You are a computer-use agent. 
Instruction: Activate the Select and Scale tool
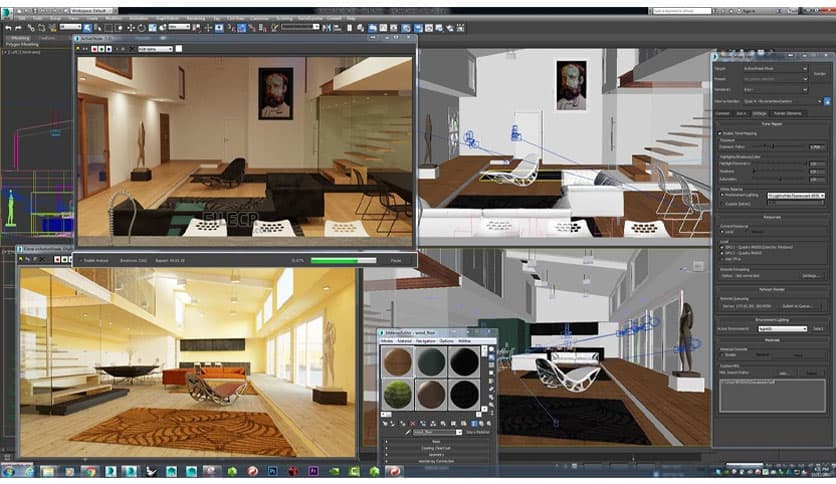pos(152,28)
